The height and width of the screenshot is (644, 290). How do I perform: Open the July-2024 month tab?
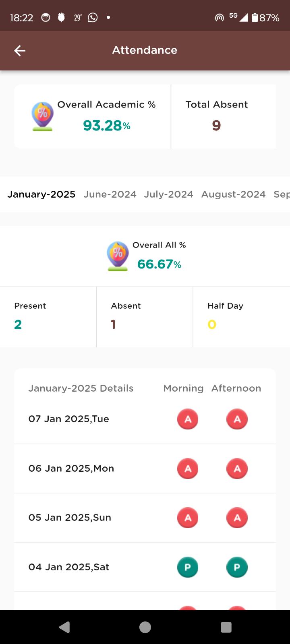point(169,194)
